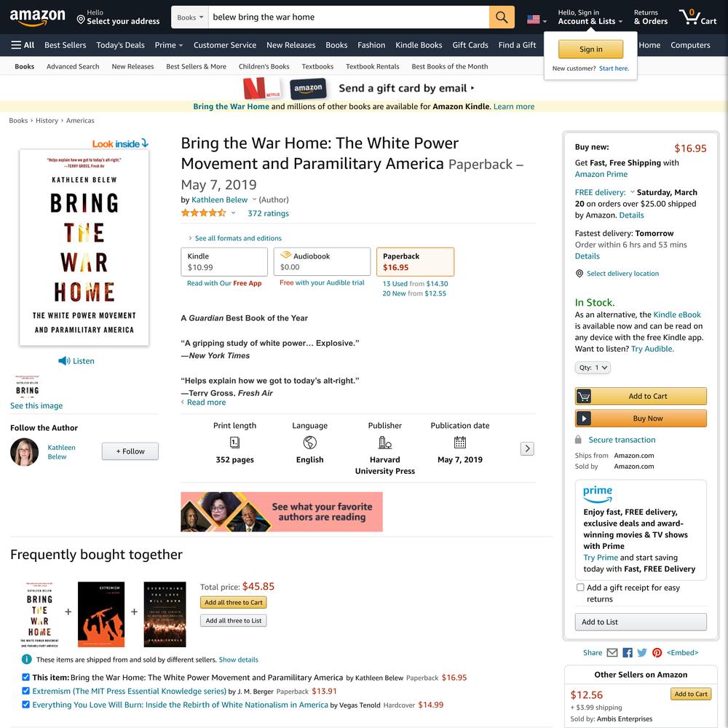Uncheck the Extremism book checkbox

pos(26,691)
